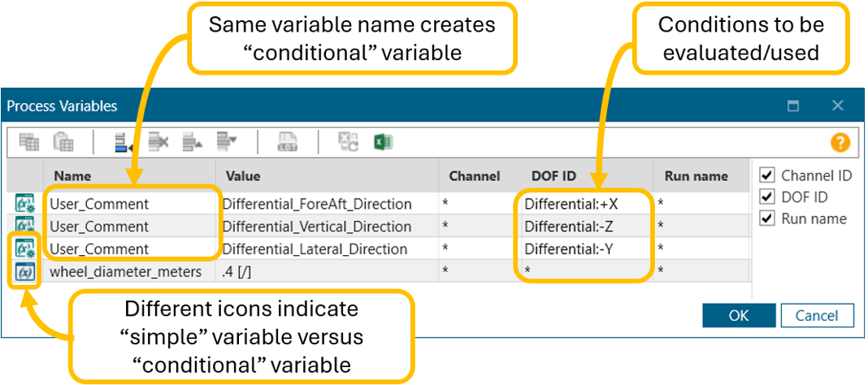Click the simple variable icon for wheel_diameter_meters

24,272
